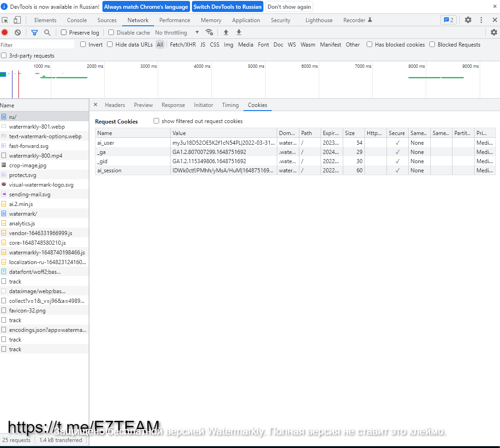Sort cookies by Size column header
Image resolution: width=500 pixels, height=448 pixels.
coord(353,133)
